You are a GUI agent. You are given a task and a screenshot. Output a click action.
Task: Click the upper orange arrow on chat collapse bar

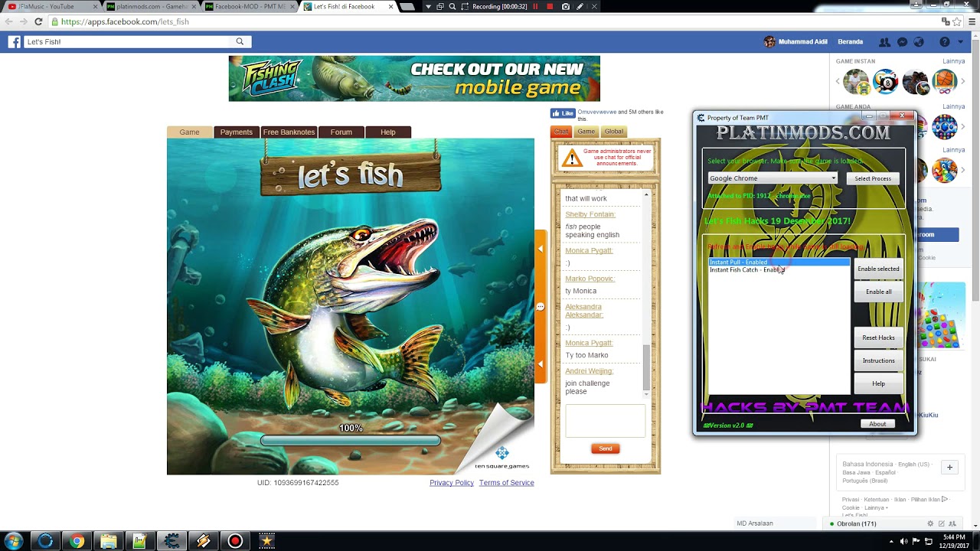click(x=541, y=249)
